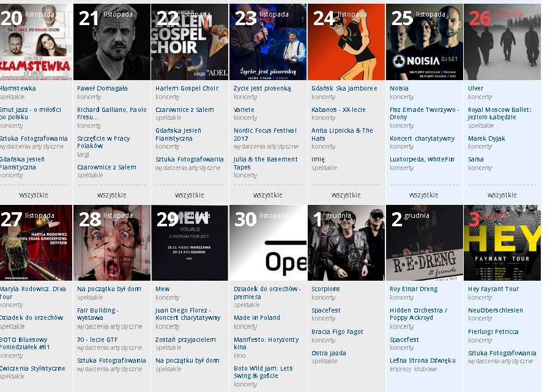Viewport: 550px width, 392px height.
Task: Open the Fair Building - wystawa link
Action: (98, 314)
